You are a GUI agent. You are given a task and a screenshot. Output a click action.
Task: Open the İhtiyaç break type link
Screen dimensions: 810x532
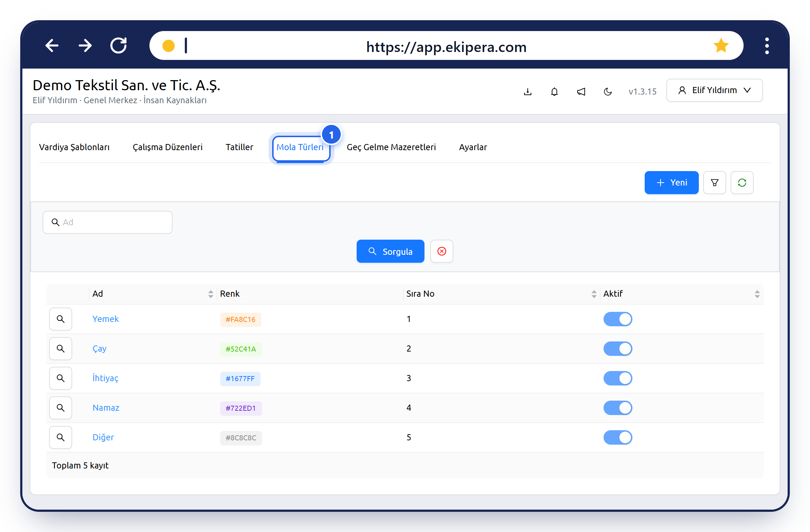point(105,378)
